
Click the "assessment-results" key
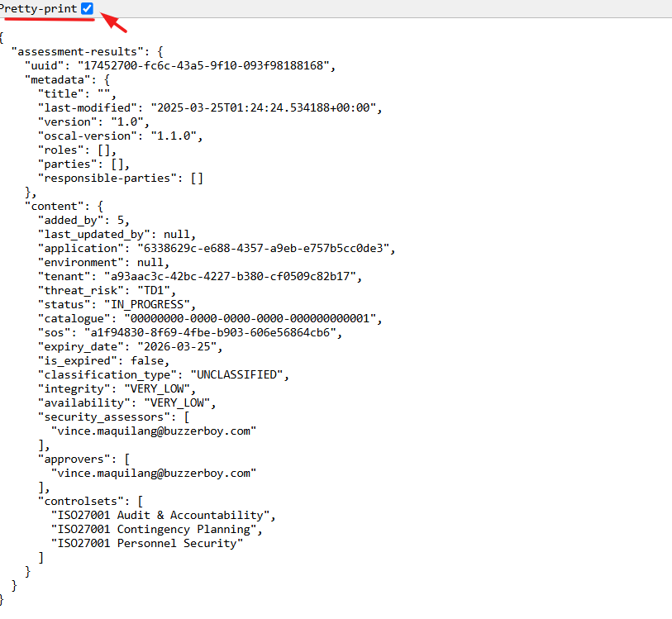point(76,51)
